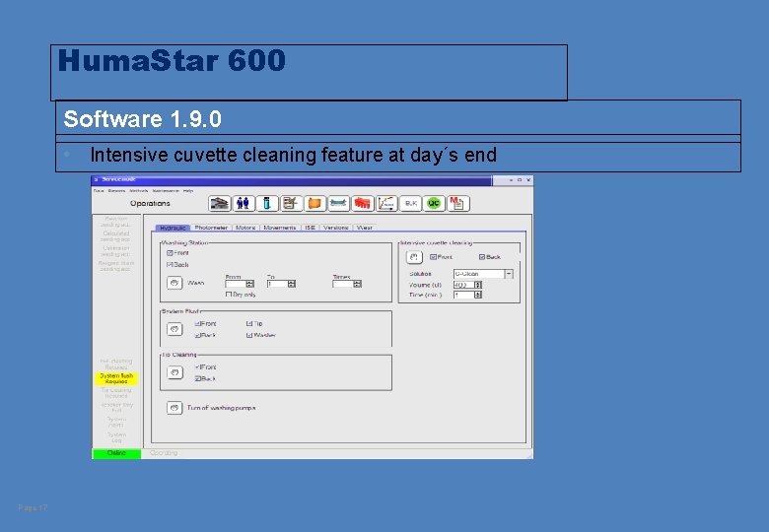Open the green QC toolbar icon
This screenshot has width=769, height=532.
[x=434, y=203]
